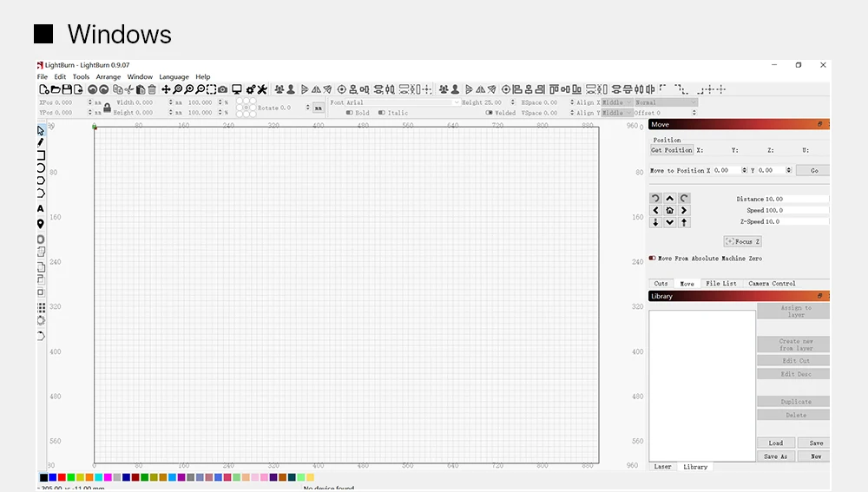Select the Offset Shapes tool

tap(41, 239)
